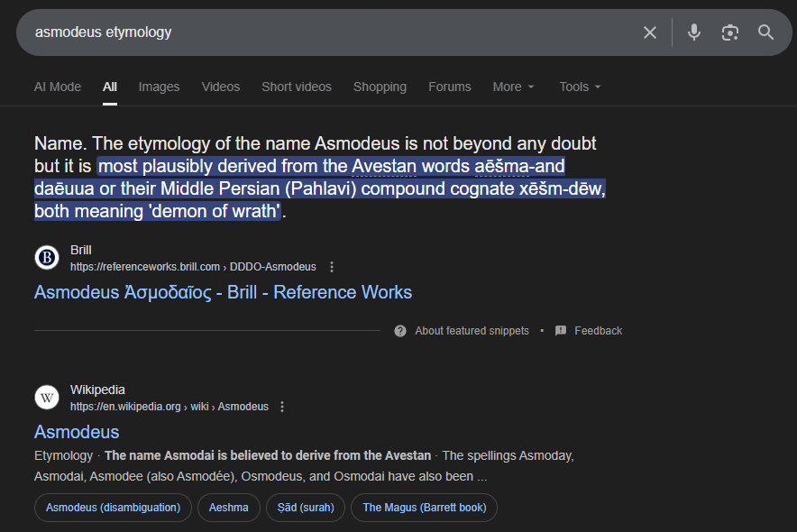Start voice search with microphone icon

point(693,32)
